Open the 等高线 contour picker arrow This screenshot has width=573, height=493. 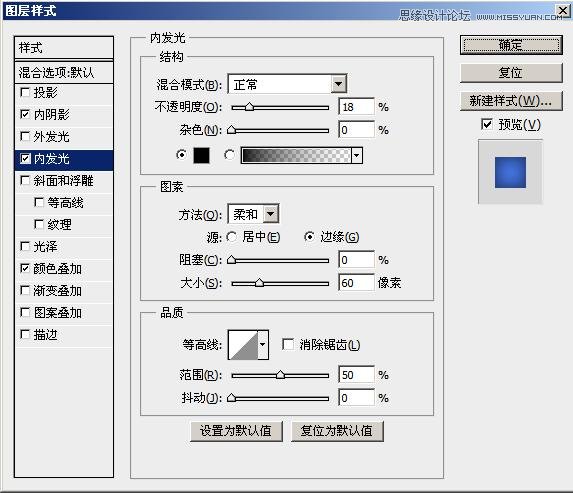coord(263,345)
